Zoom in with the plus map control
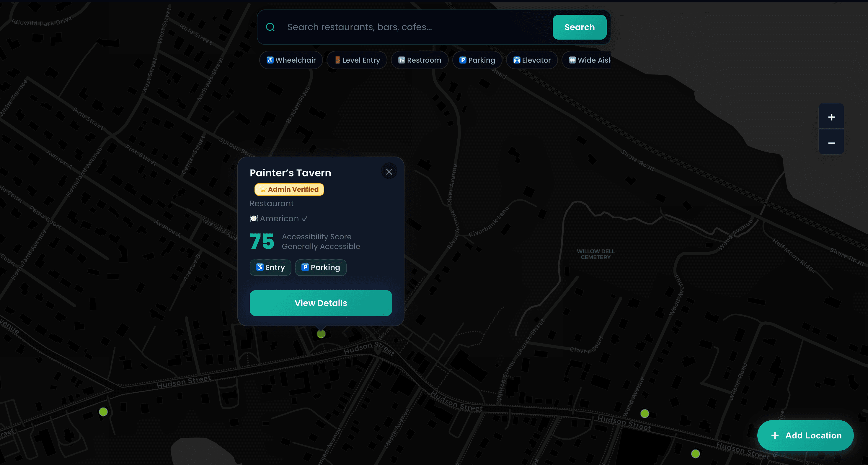868x465 pixels. [x=831, y=117]
